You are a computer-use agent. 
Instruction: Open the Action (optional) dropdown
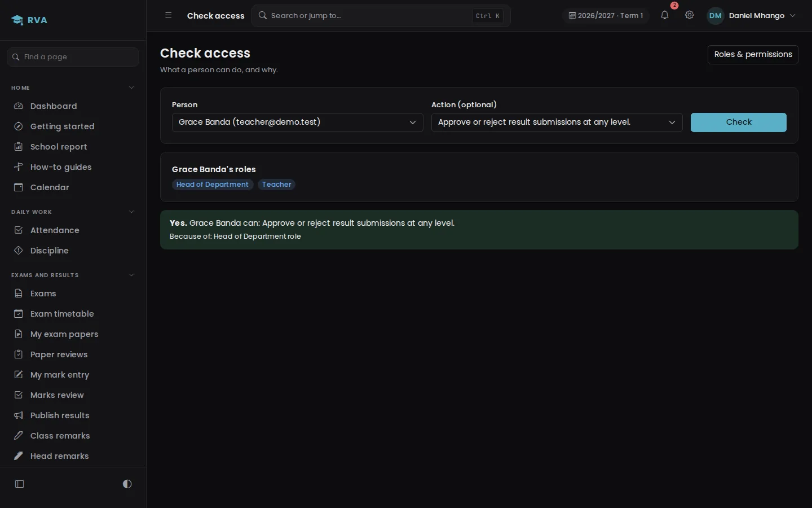(x=557, y=122)
